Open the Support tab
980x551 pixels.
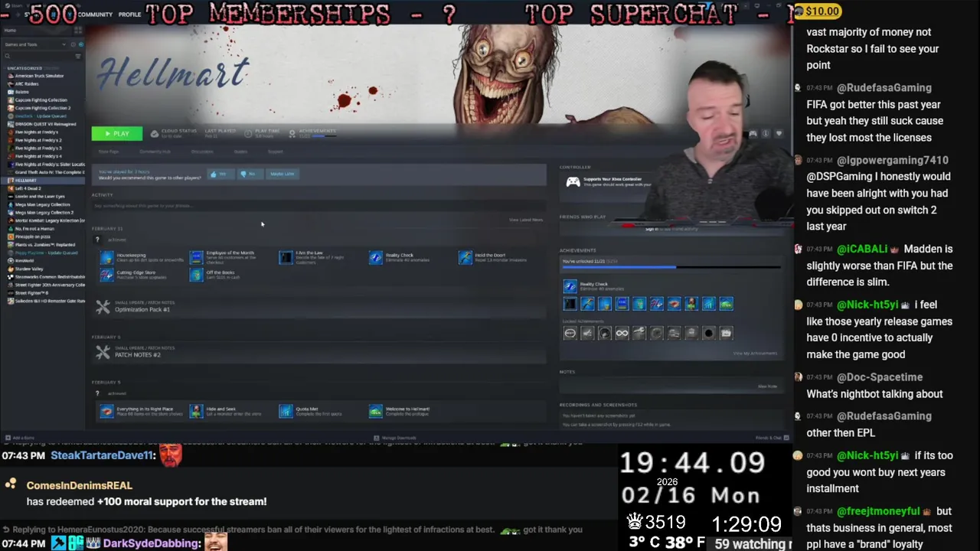tap(275, 152)
